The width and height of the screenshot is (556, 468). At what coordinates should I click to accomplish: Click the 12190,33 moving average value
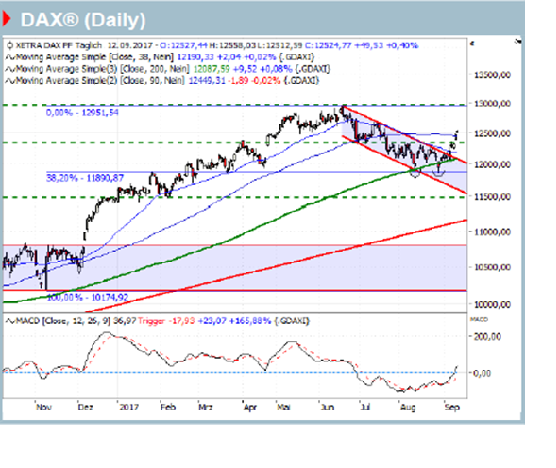pos(195,57)
